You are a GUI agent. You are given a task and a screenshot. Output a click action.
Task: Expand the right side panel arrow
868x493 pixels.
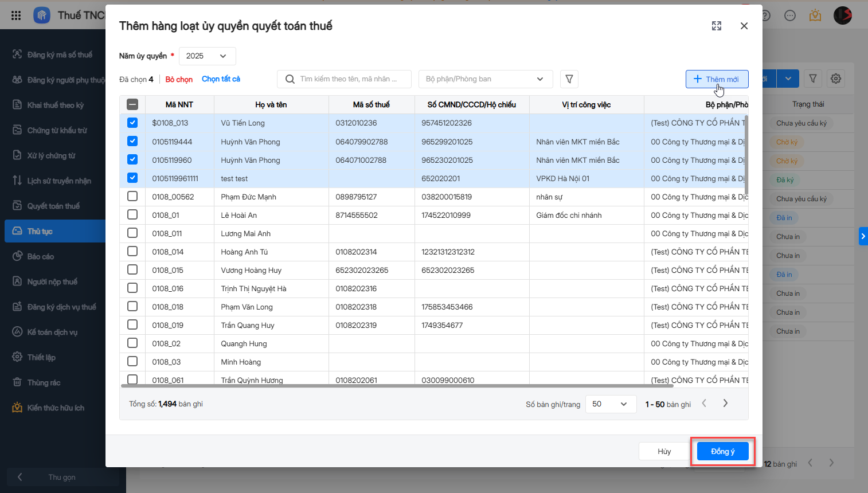(x=863, y=236)
